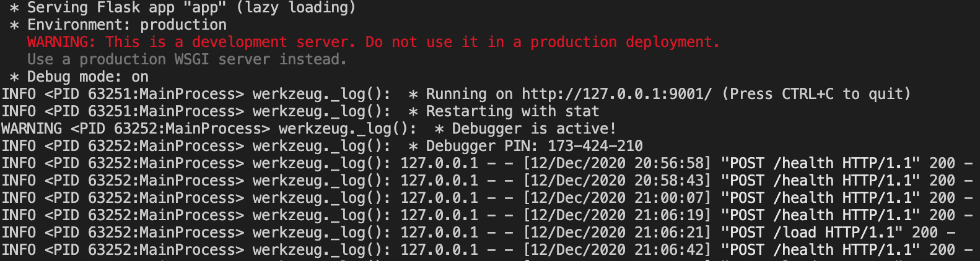Open the http://127.0.0.1:9001/ URL
980x261 pixels.
point(617,94)
